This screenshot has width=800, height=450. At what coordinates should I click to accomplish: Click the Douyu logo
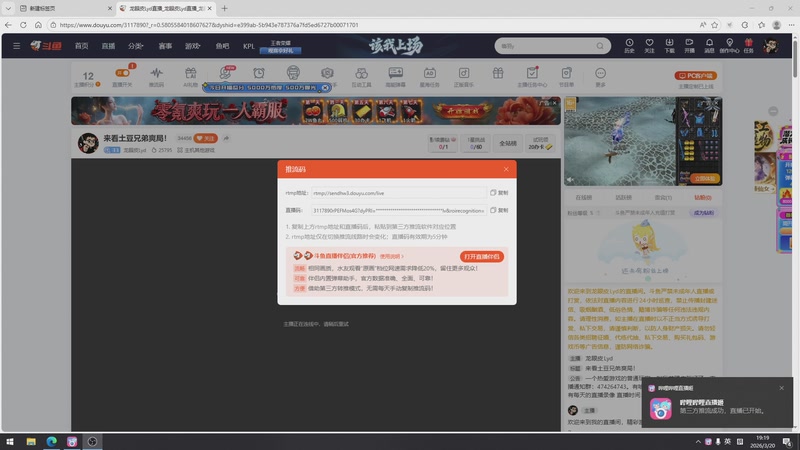(x=46, y=46)
